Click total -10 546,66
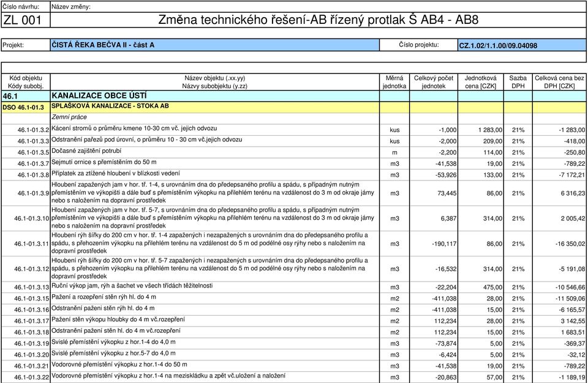Image resolution: width=588 pixels, height=383 pixels. pos(570,288)
